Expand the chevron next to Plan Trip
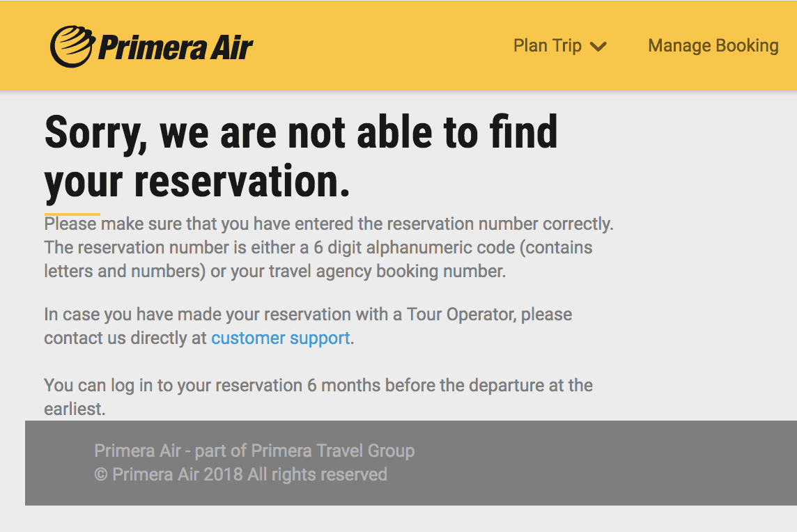Viewport: 797px width, 532px height. (x=598, y=47)
